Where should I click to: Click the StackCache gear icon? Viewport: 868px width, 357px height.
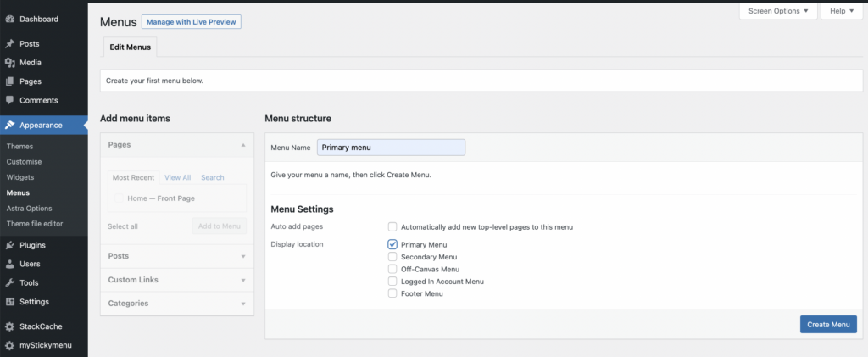coord(9,326)
